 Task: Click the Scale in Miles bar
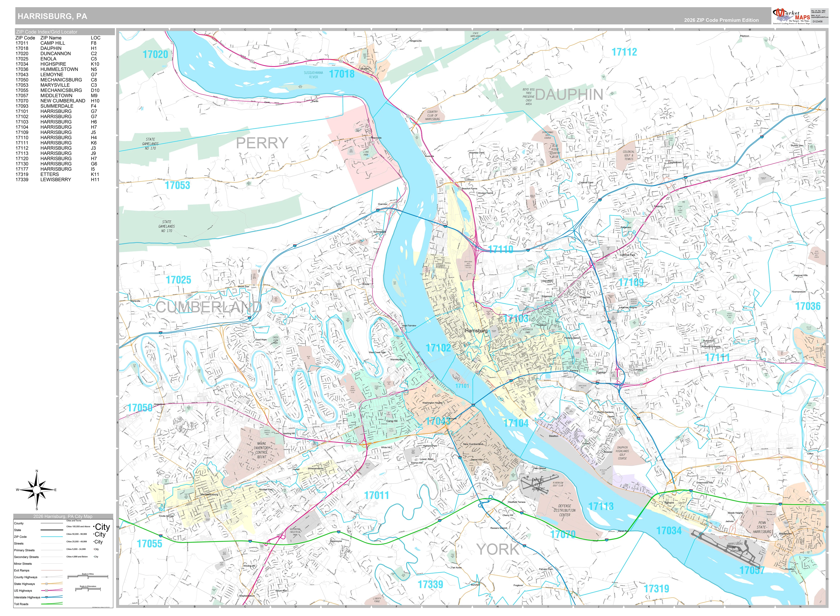click(88, 578)
